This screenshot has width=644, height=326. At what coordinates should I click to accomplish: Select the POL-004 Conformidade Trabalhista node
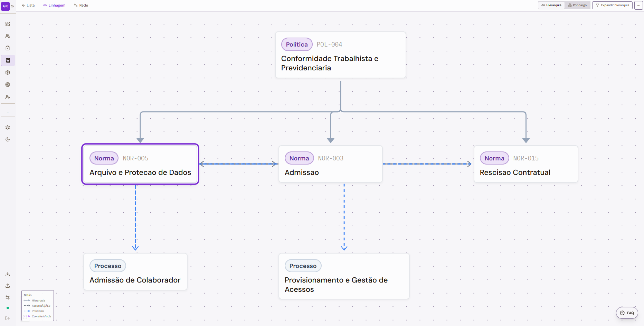point(341,55)
